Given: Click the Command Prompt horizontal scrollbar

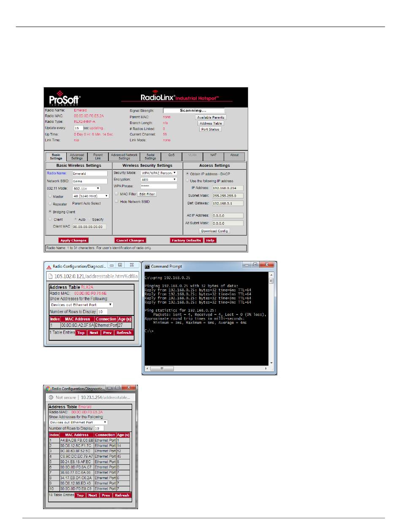Looking at the screenshot, I should tap(207, 369).
